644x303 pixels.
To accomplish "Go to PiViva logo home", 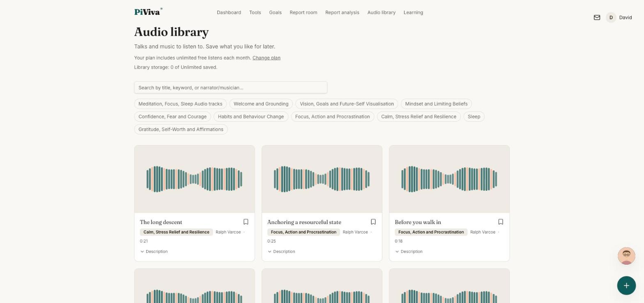I will point(148,12).
